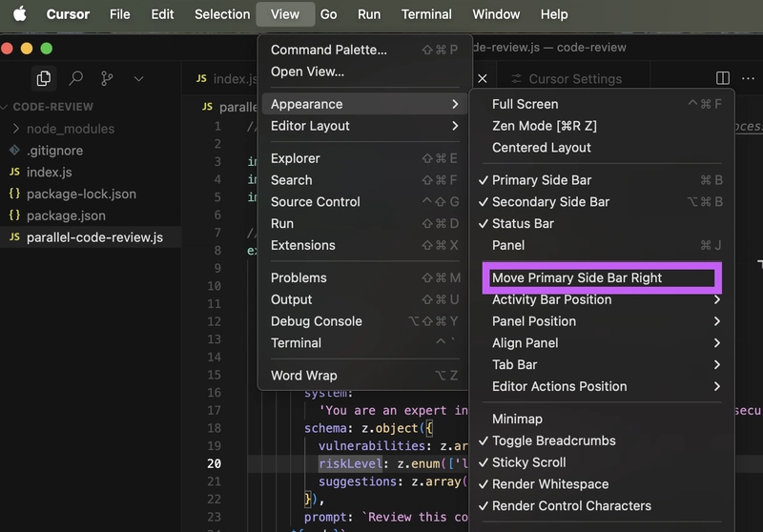763x532 pixels.
Task: Open the Help menu
Action: click(554, 14)
